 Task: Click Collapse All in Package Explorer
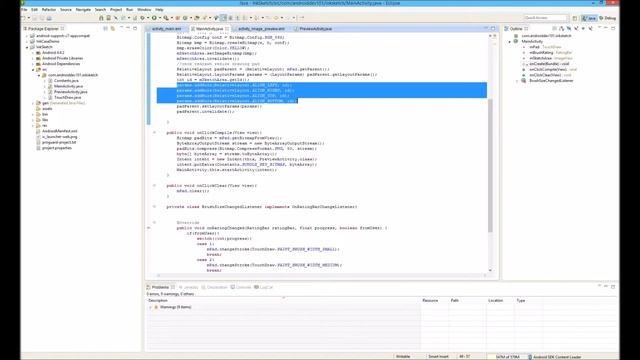105,29
